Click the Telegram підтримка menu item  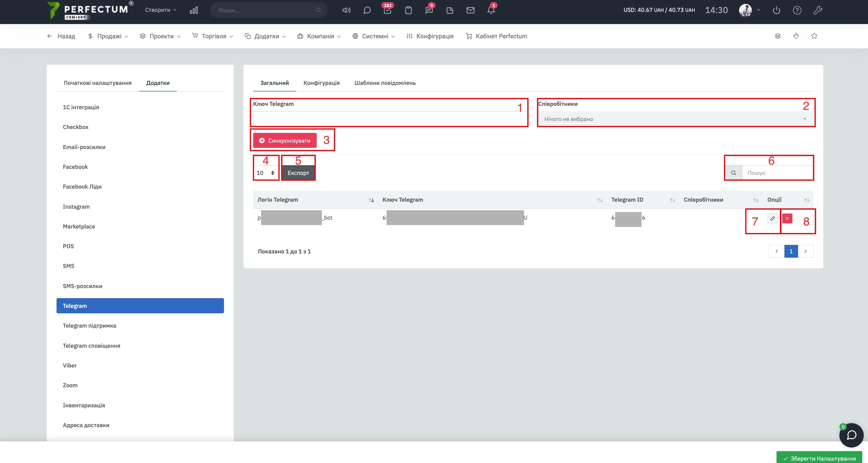(x=90, y=326)
